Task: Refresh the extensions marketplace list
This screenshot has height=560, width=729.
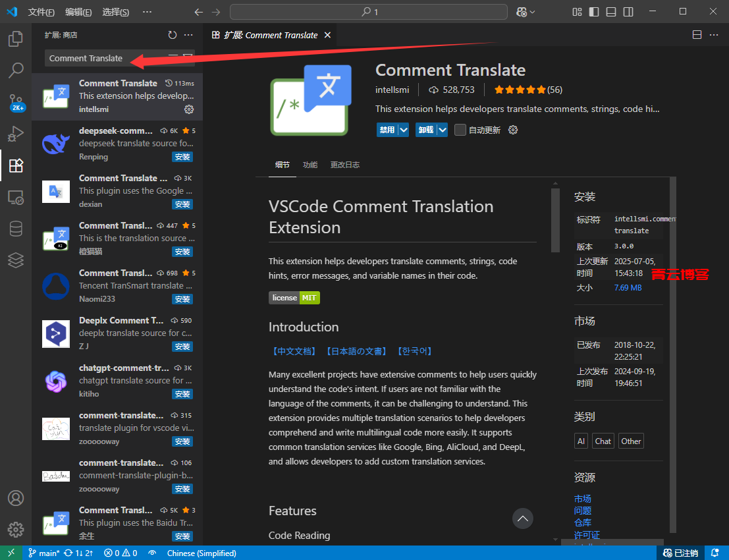Action: (x=173, y=35)
